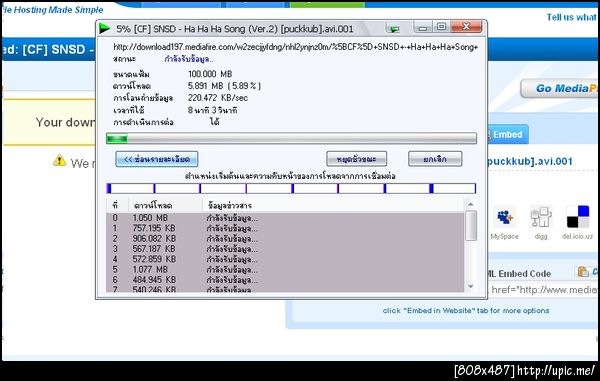Click the puckkub].avi.001 filename on webpage
Viewport: 600px width, 381px height.
tap(530, 161)
